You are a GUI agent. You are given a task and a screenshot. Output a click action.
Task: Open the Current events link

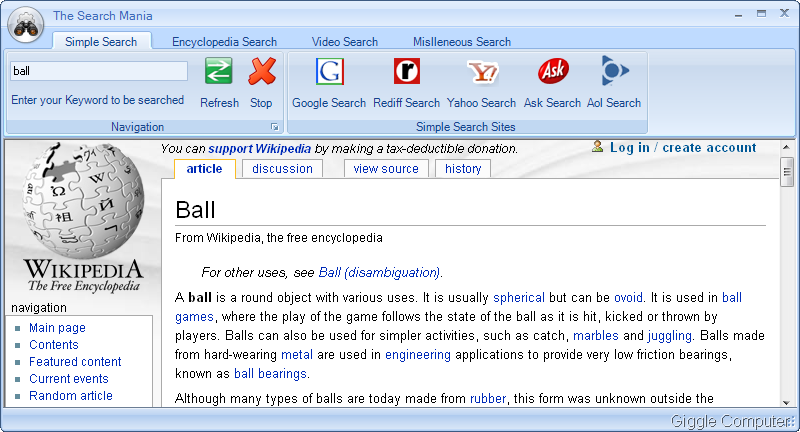coord(68,378)
